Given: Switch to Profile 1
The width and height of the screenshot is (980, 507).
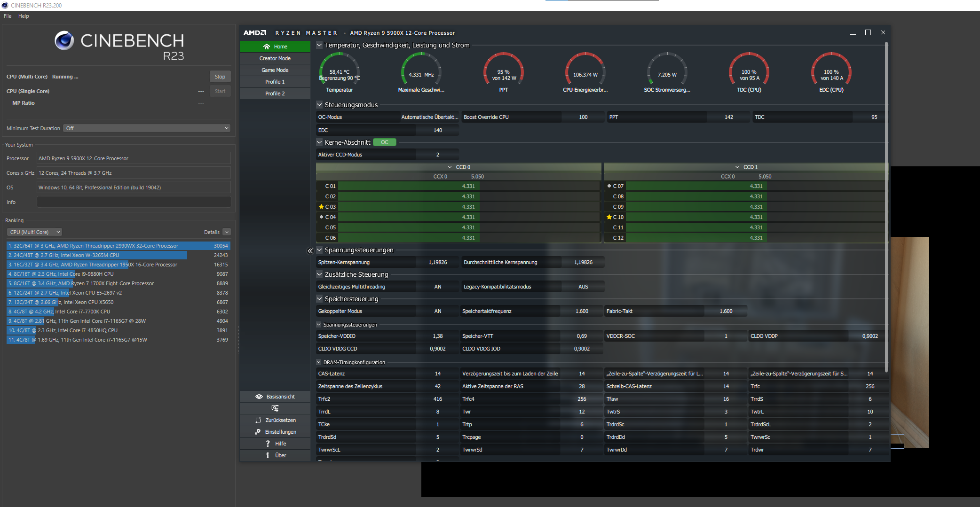Looking at the screenshot, I should 275,82.
